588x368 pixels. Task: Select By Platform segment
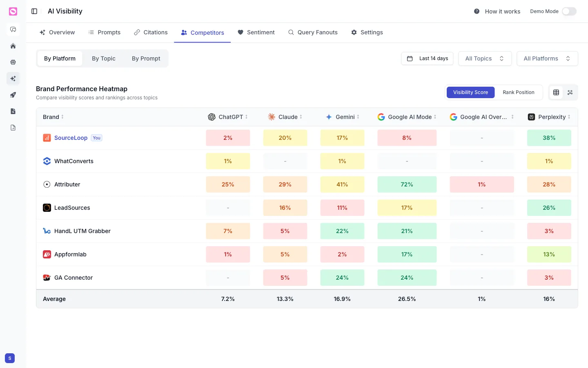coord(60,58)
